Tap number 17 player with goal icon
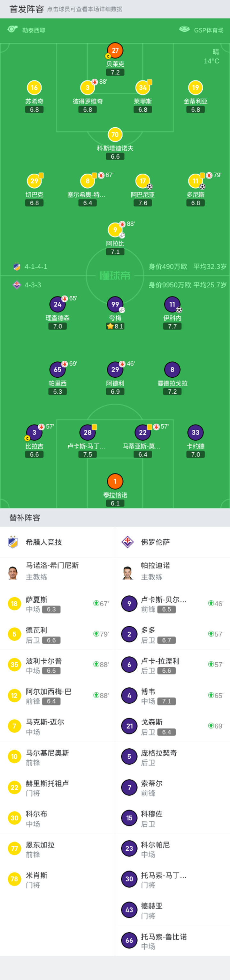This screenshot has height=980, width=230. point(143,181)
